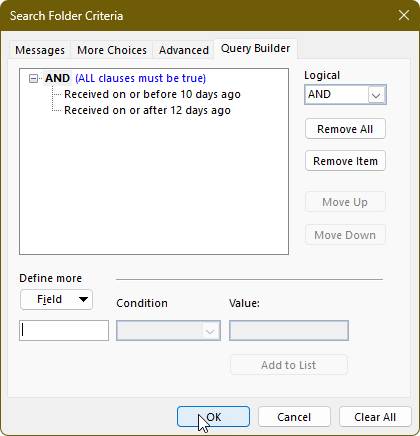Click the Remove Item button

click(345, 161)
